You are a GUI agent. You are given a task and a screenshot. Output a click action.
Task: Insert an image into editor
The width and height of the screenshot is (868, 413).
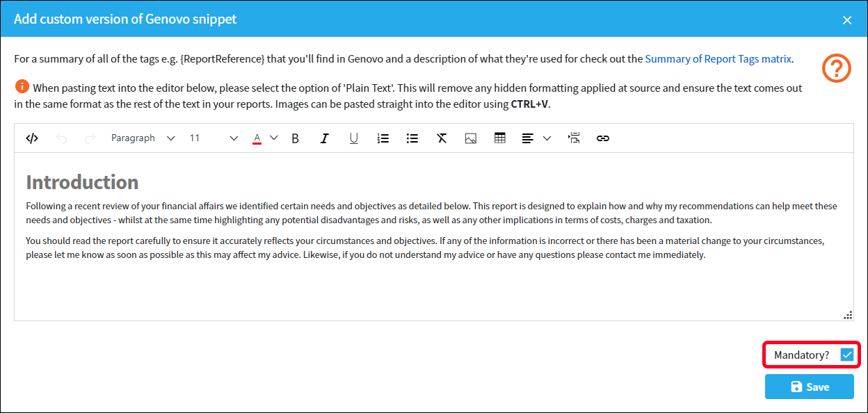pos(471,138)
